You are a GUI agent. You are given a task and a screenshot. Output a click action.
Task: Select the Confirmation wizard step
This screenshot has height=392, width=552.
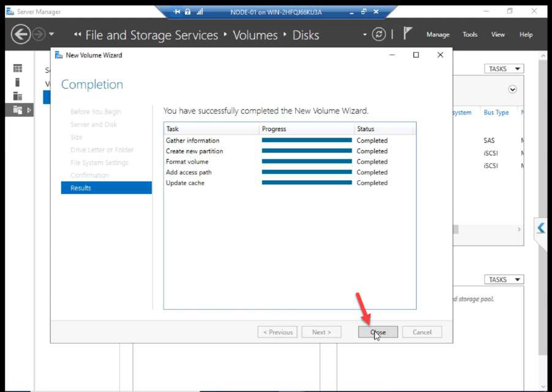[x=90, y=175]
